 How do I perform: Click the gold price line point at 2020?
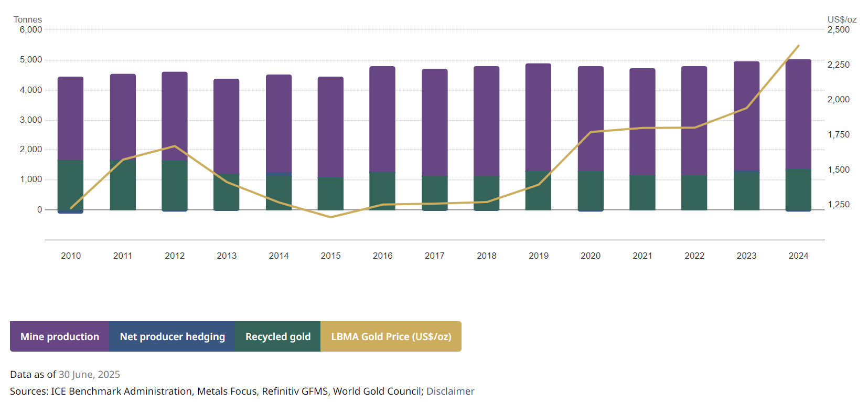point(591,132)
